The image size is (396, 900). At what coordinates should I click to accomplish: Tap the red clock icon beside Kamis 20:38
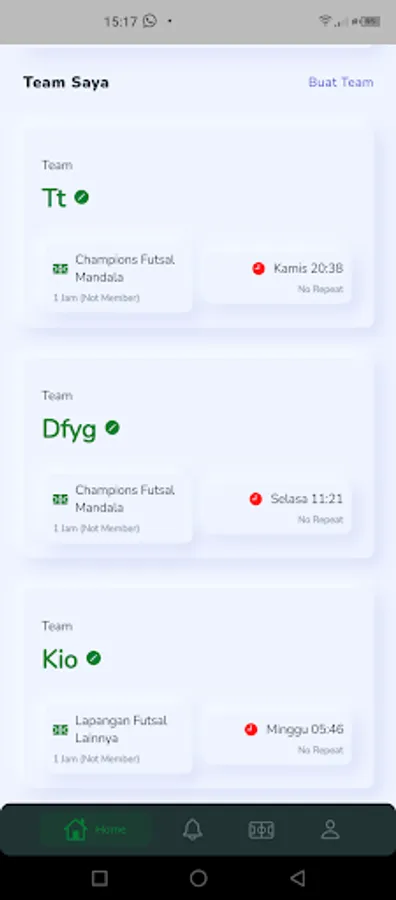pyautogui.click(x=258, y=268)
